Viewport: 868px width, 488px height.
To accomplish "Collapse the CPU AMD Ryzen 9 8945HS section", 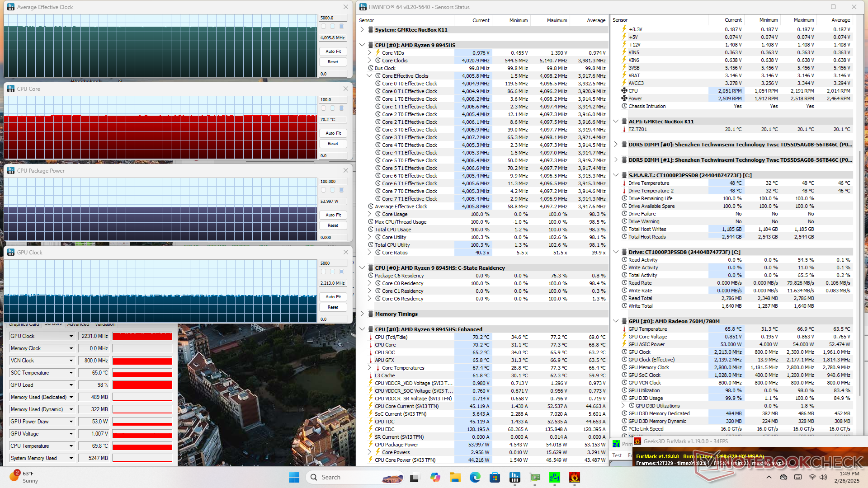I will tap(362, 45).
